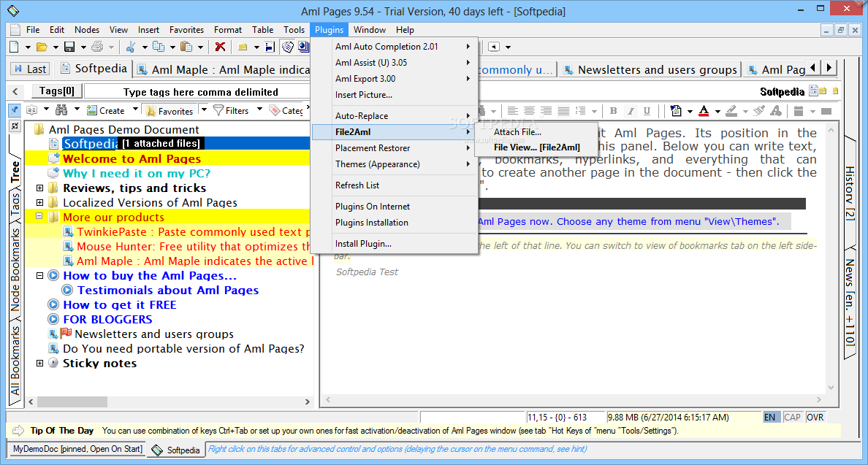Click the Create button in the tree toolbar
Image resolution: width=868 pixels, height=465 pixels.
pyautogui.click(x=106, y=110)
